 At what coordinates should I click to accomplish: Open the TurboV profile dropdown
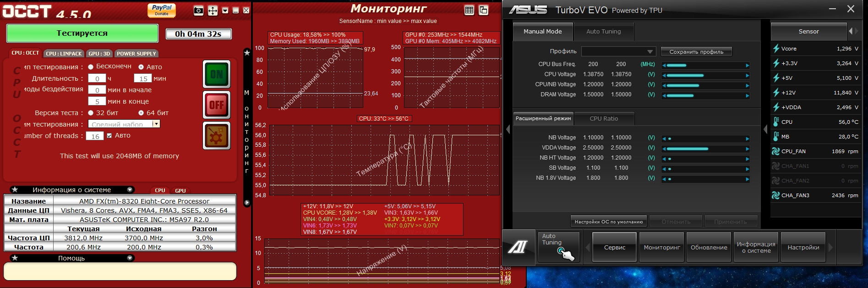tap(619, 51)
